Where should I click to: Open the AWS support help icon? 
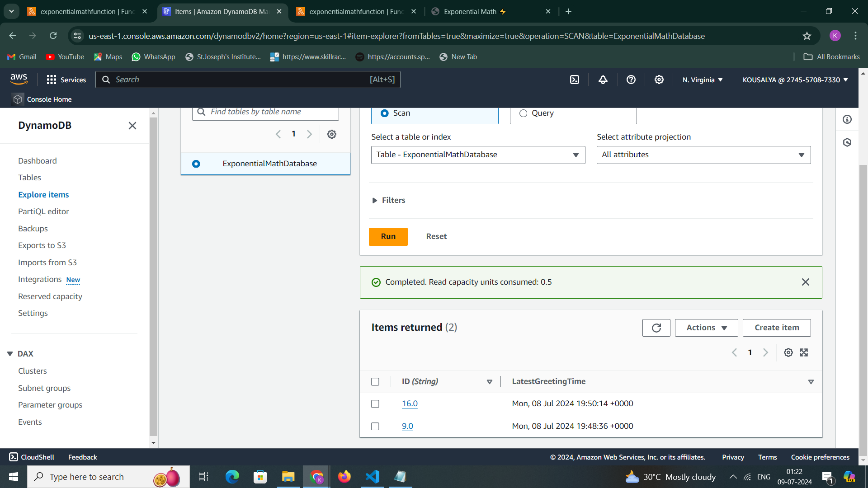point(631,80)
